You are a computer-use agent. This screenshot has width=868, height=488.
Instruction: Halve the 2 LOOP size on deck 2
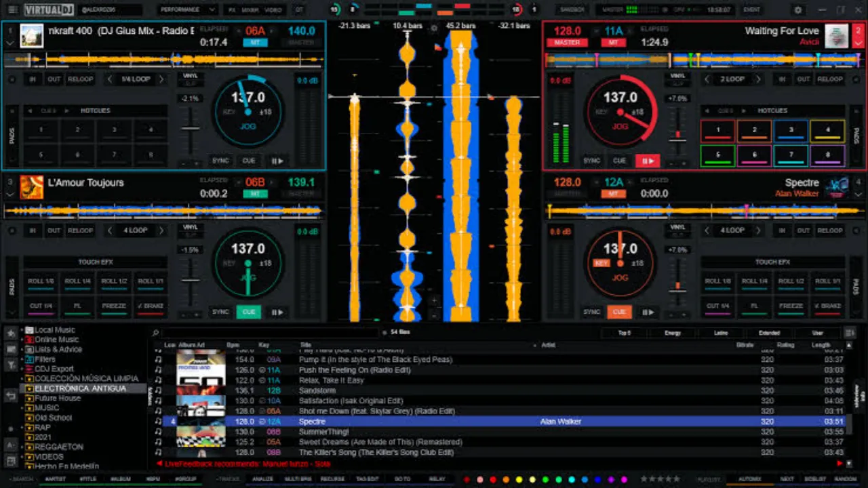click(707, 79)
